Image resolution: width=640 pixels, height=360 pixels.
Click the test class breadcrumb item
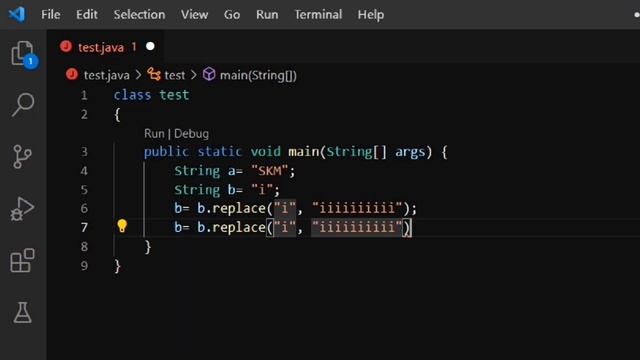[x=174, y=76]
